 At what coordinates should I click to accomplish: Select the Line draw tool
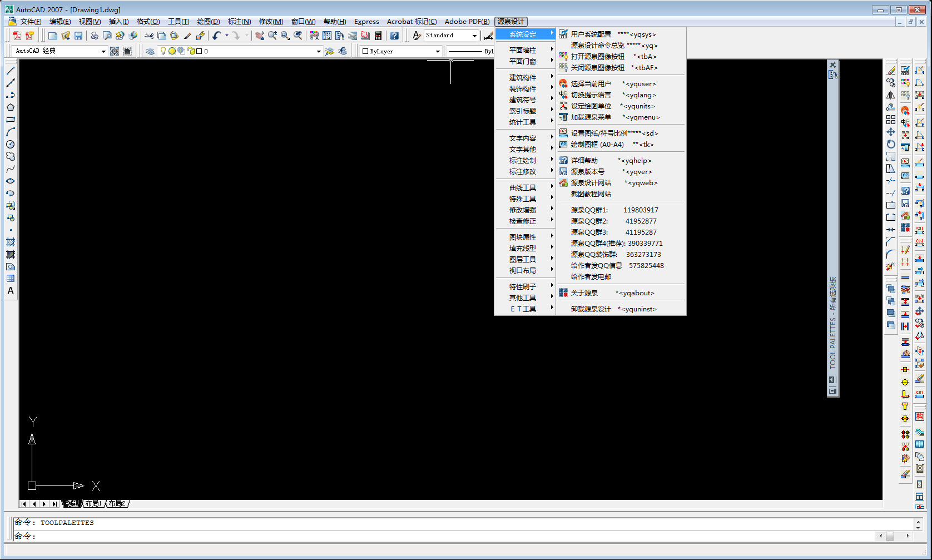[x=11, y=71]
